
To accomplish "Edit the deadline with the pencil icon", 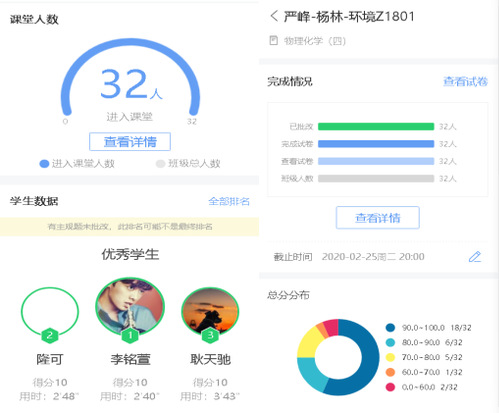I will tap(475, 256).
